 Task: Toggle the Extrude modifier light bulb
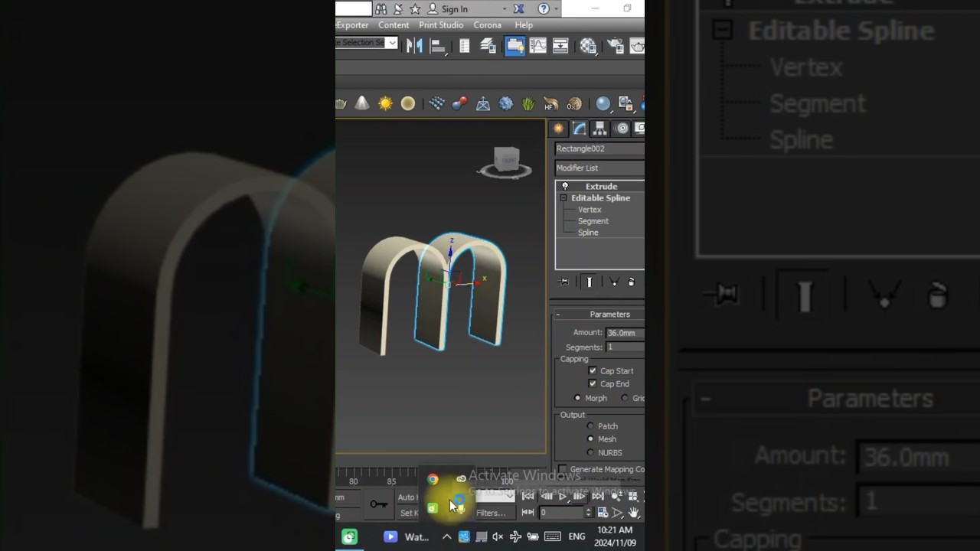(565, 186)
